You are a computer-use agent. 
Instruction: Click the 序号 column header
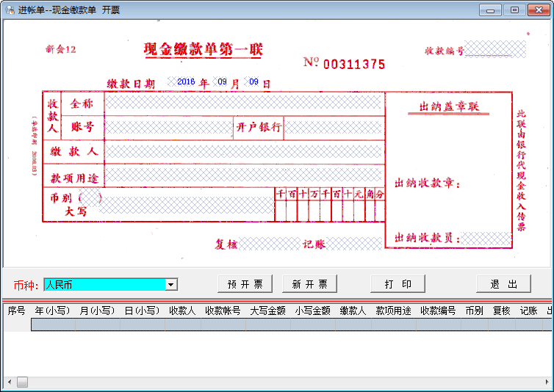[17, 311]
